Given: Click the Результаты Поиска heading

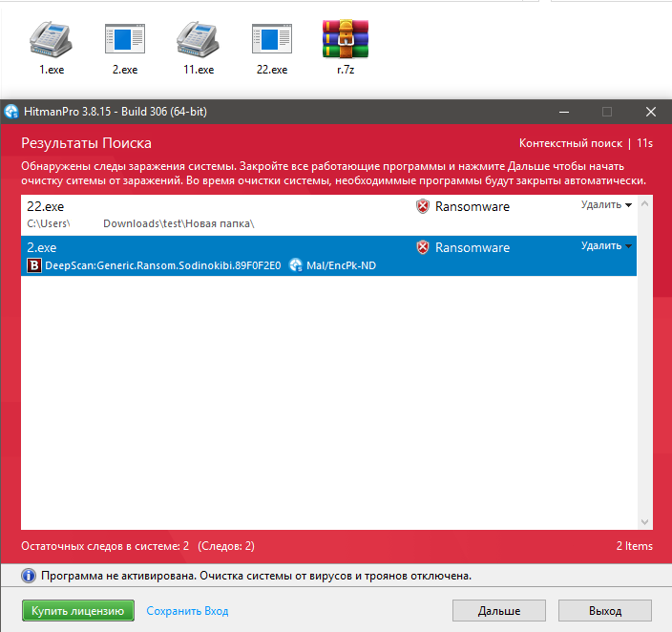Looking at the screenshot, I should click(86, 143).
